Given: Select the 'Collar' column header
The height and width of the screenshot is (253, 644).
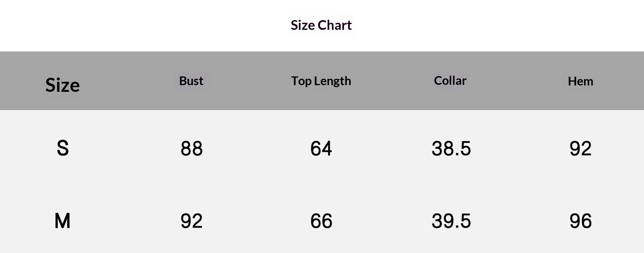Looking at the screenshot, I should pyautogui.click(x=450, y=81).
